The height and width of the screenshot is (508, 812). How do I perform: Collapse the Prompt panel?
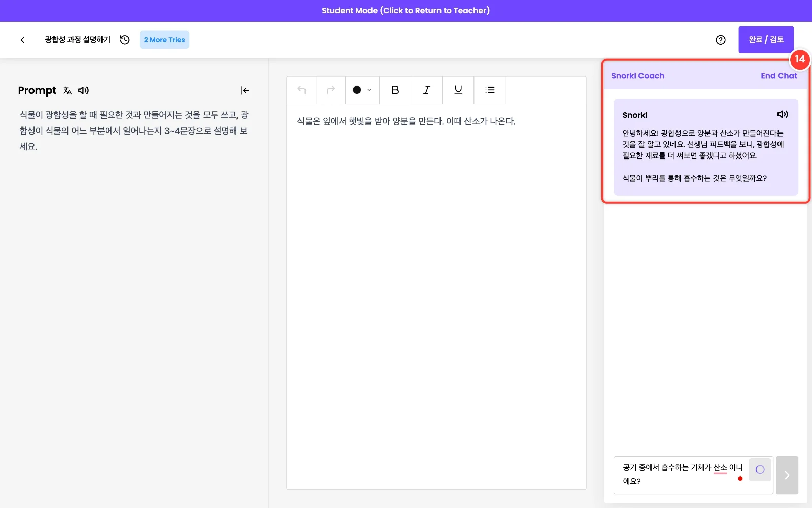(x=245, y=90)
